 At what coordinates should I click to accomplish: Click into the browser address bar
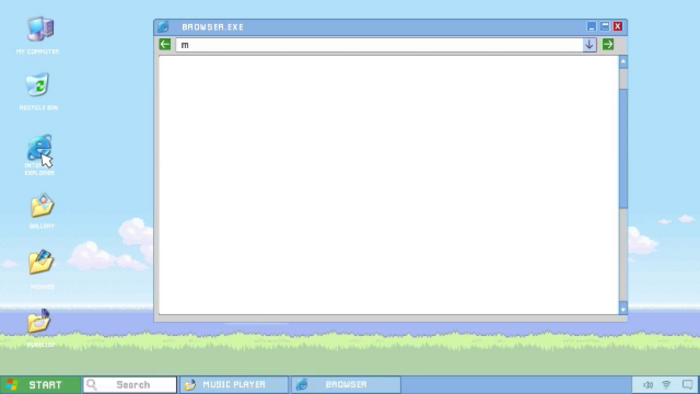[379, 45]
